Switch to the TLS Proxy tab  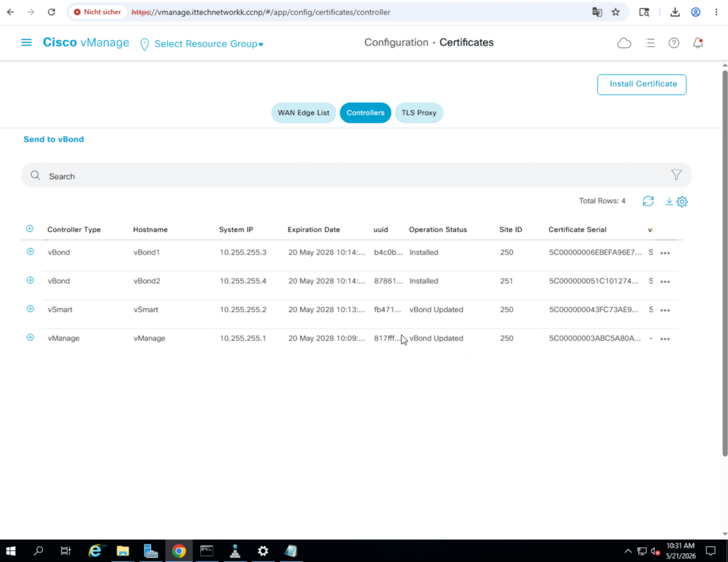point(419,113)
